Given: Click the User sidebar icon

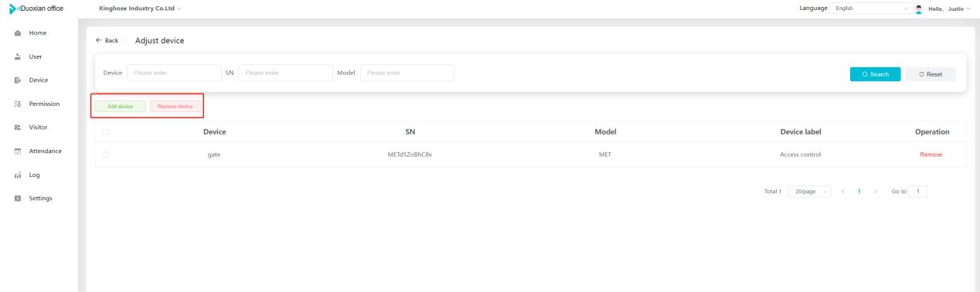Looking at the screenshot, I should point(17,56).
